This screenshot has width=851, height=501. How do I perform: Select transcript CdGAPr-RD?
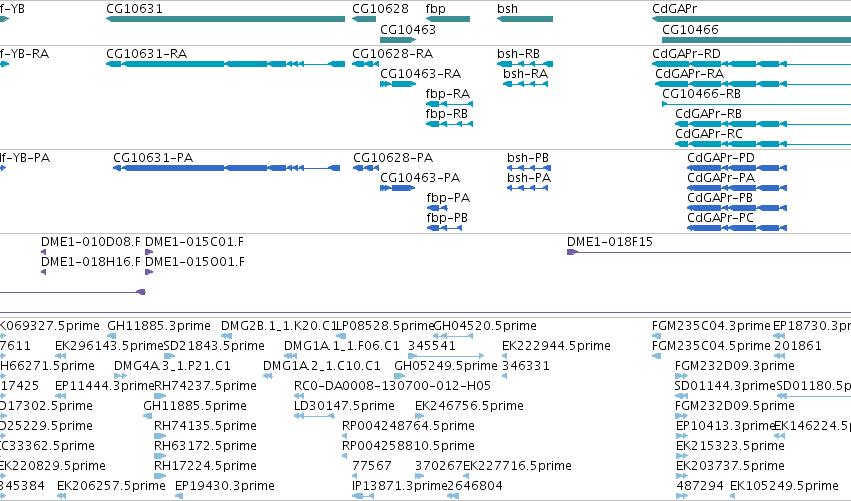pos(751,64)
